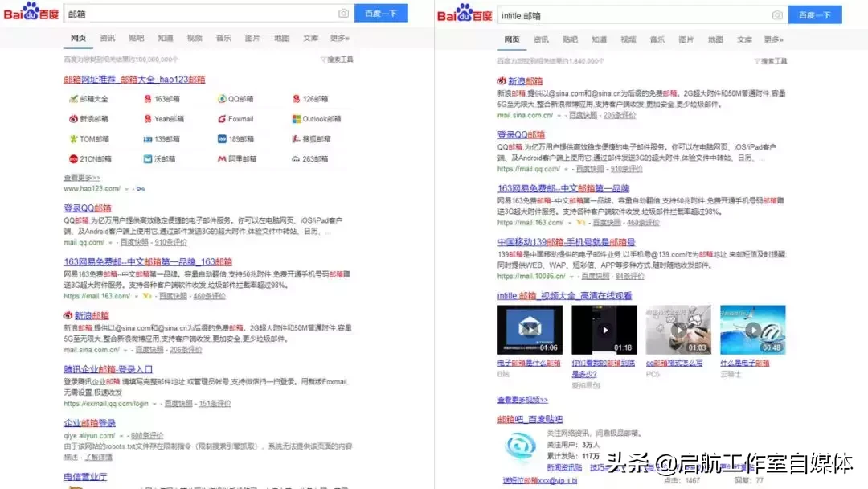The width and height of the screenshot is (868, 489).
Task: Open Foxmail from the email shortcuts grid
Action: tap(221, 119)
